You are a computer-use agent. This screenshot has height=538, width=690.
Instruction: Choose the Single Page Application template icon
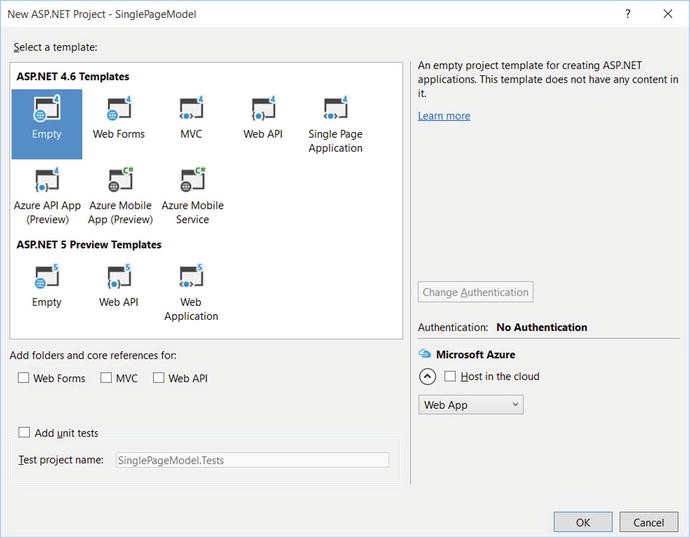coord(335,109)
